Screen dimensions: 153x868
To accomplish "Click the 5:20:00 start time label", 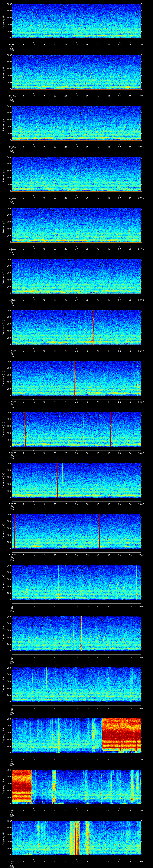I will [x=12, y=249].
